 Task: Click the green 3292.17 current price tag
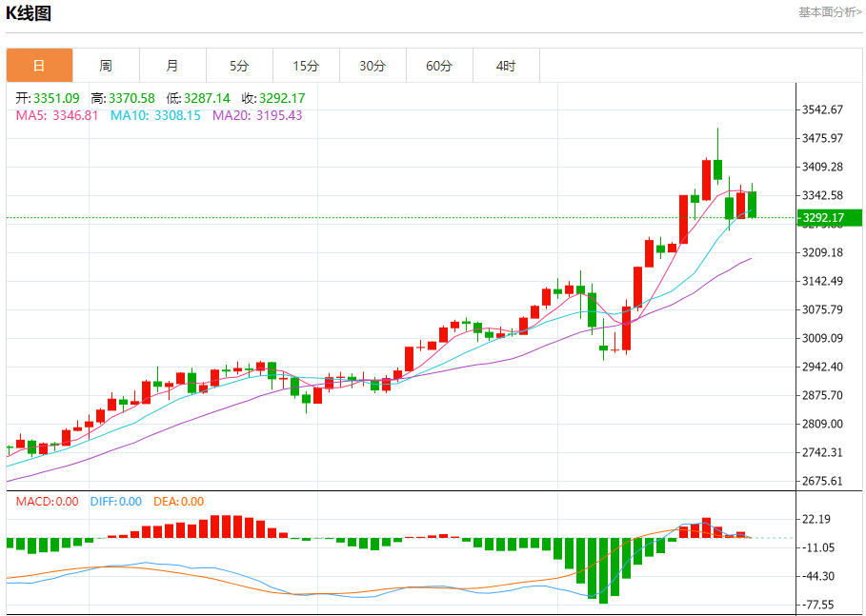(x=829, y=218)
